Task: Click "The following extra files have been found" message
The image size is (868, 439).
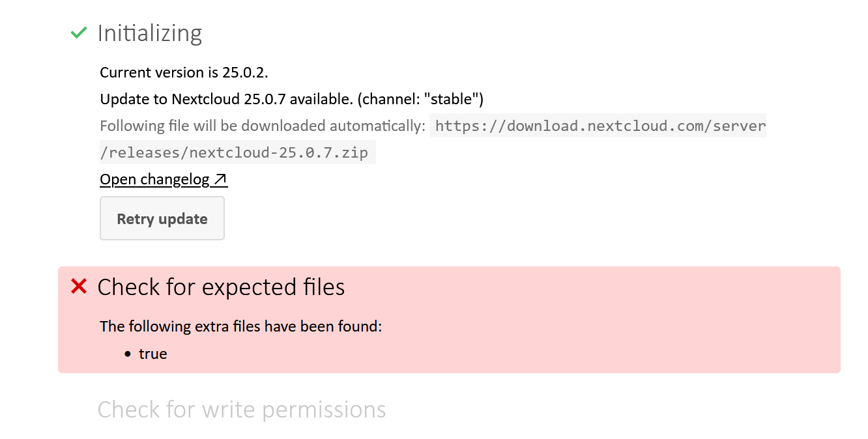Action: coord(240,326)
